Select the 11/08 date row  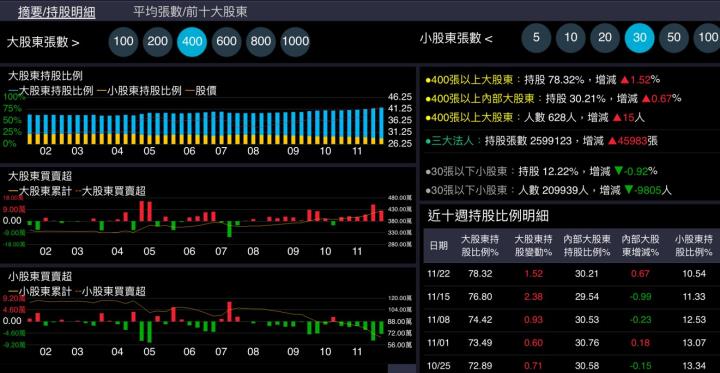(x=571, y=320)
